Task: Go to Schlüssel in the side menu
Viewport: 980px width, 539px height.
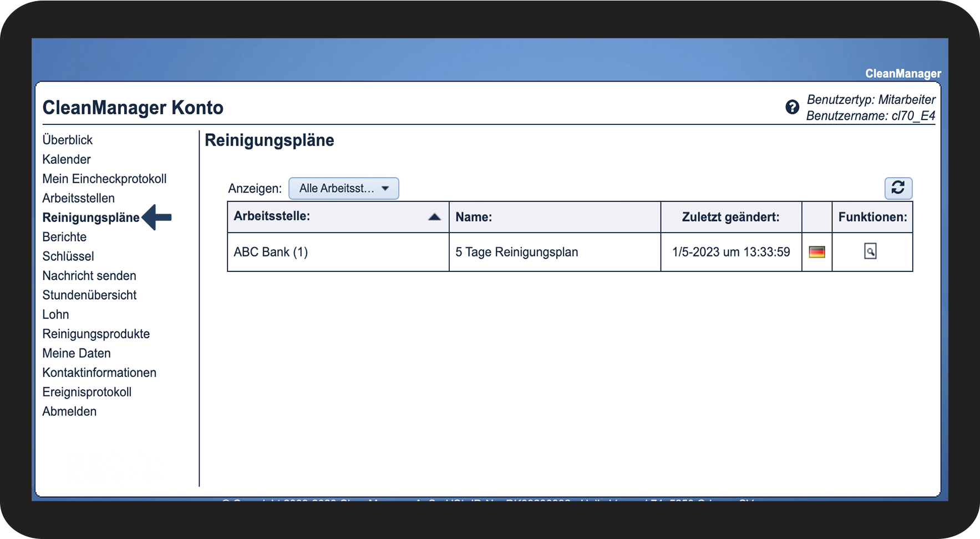Action: tap(68, 256)
